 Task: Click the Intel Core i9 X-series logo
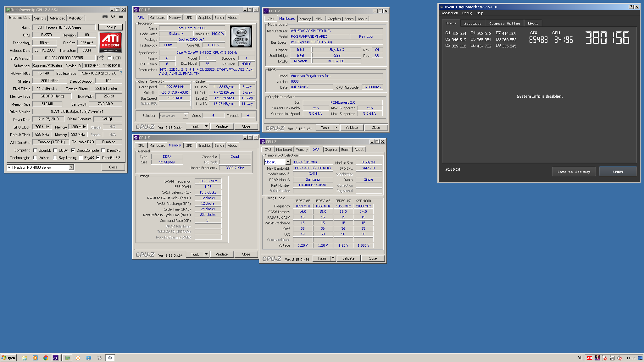241,37
